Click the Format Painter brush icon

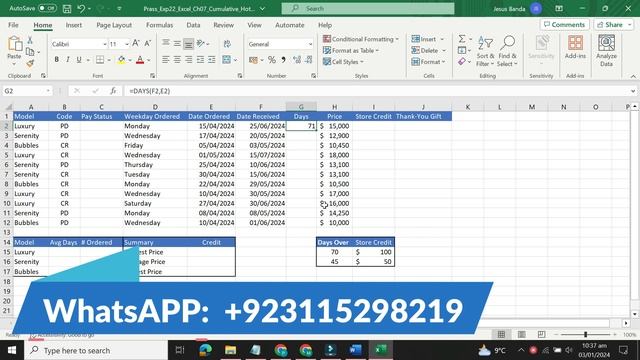(x=30, y=63)
